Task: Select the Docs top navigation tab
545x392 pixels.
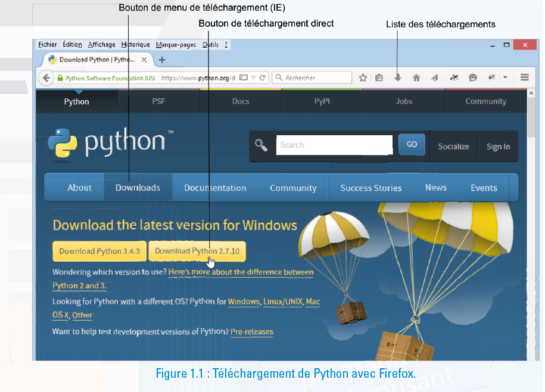Action: 241,101
